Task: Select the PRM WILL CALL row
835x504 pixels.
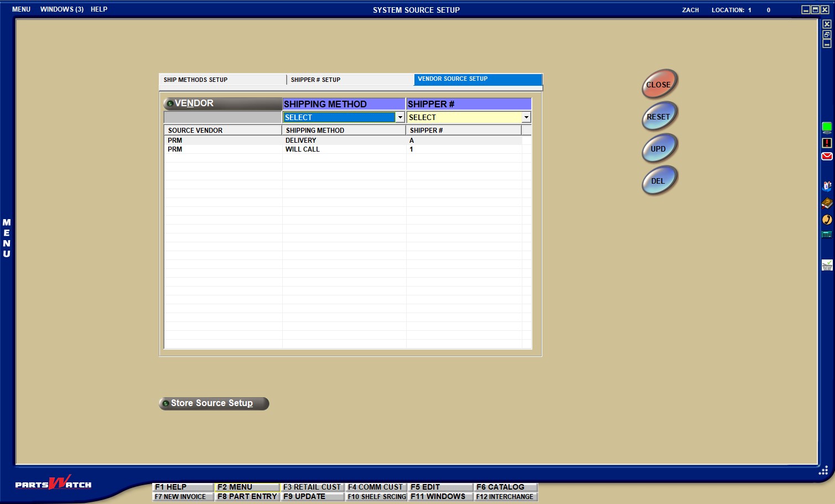Action: [302, 149]
